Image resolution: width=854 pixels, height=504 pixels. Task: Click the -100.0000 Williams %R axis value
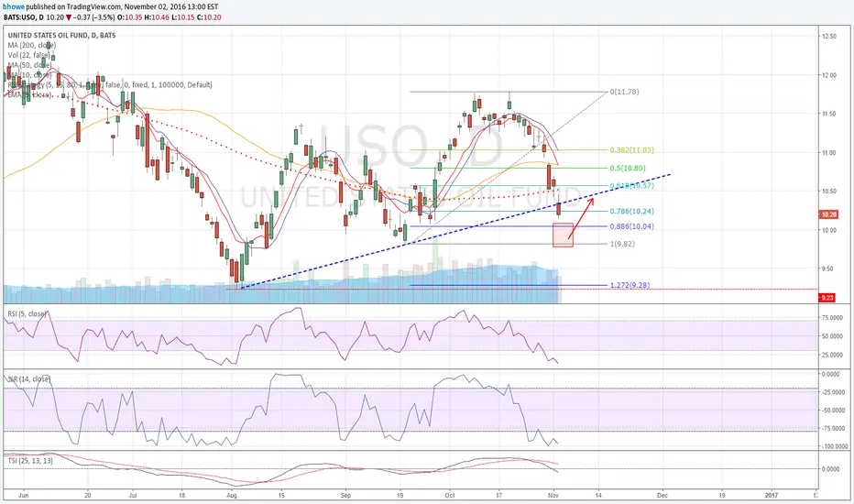[x=834, y=446]
